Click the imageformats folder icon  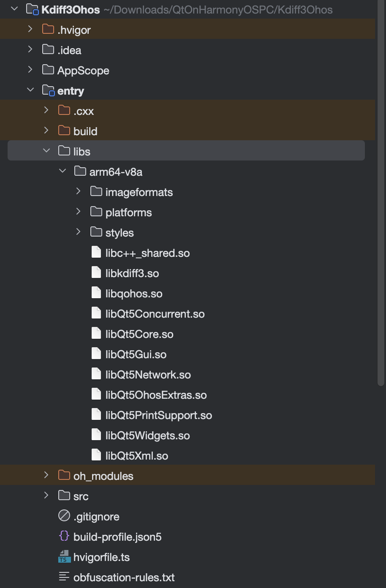click(96, 191)
